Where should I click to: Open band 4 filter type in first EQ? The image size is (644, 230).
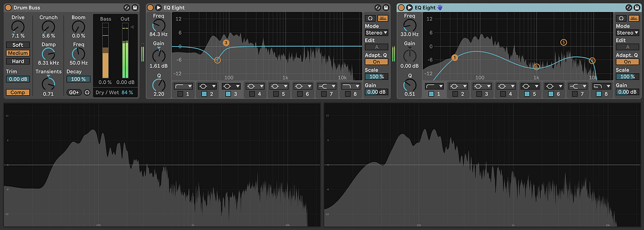tap(255, 86)
